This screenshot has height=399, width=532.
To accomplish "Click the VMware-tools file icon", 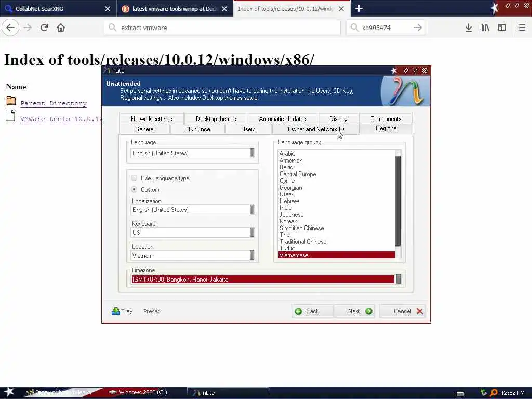I will 10,115.
